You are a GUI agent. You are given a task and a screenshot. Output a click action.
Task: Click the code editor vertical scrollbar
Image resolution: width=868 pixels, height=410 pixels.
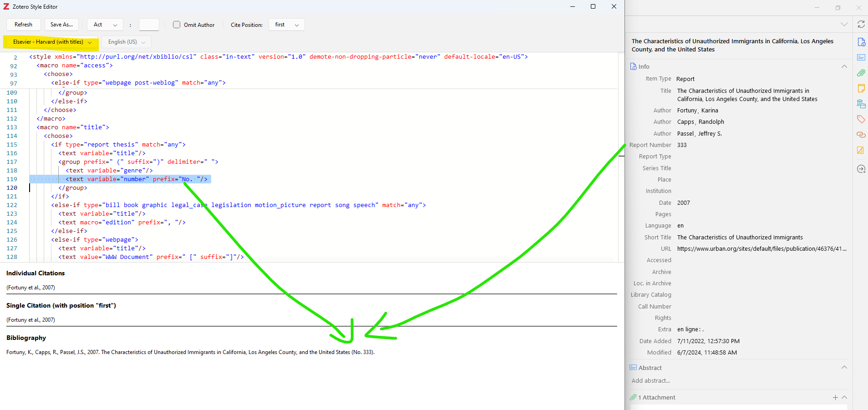click(620, 157)
